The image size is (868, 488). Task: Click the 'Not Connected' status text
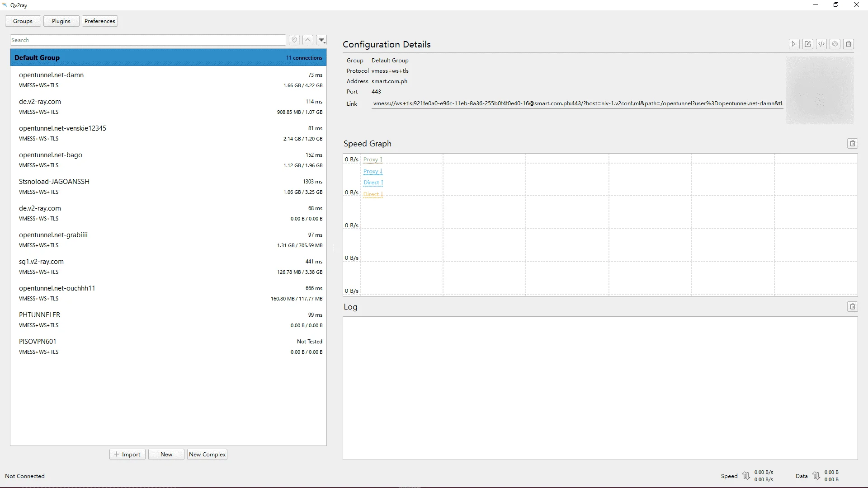point(25,476)
